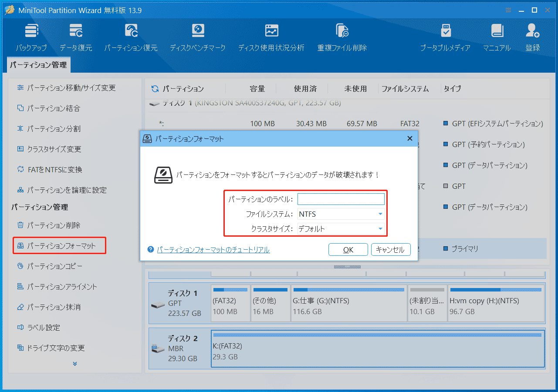Click キャンセル in format dialog
558x392 pixels.
pos(391,250)
